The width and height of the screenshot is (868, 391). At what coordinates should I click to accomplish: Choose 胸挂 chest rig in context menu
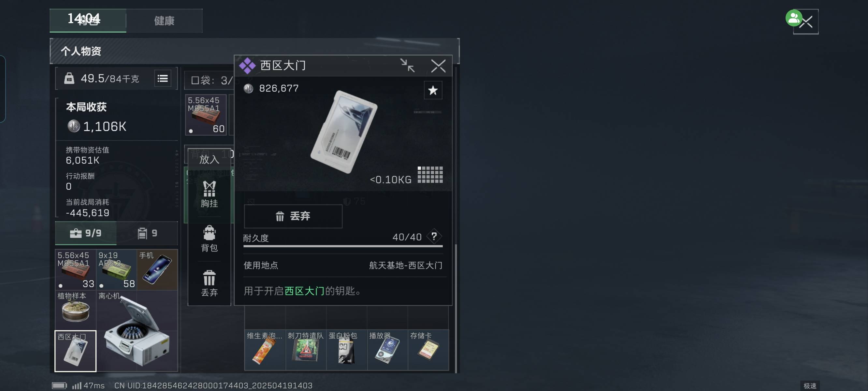pos(209,194)
